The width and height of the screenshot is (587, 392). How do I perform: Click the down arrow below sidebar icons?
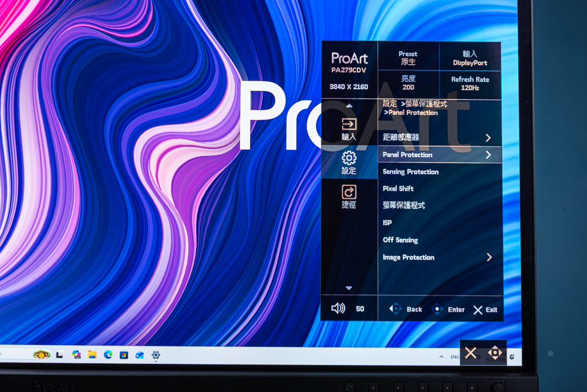point(349,288)
